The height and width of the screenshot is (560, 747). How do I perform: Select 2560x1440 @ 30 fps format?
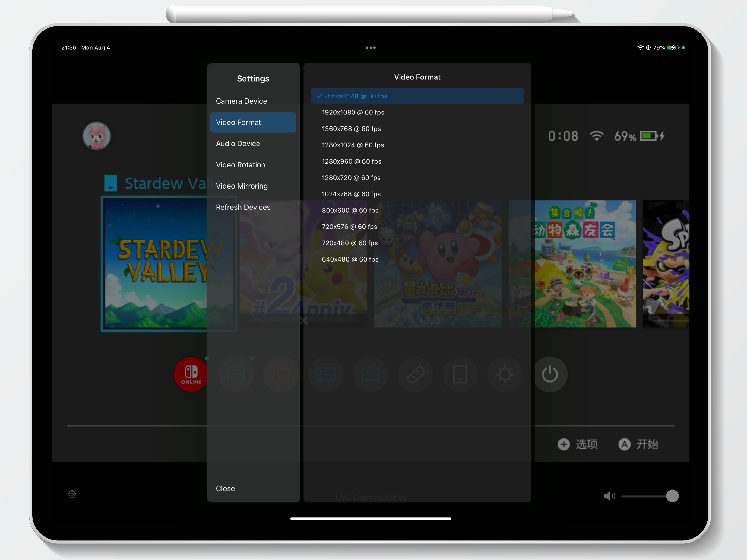tap(417, 96)
